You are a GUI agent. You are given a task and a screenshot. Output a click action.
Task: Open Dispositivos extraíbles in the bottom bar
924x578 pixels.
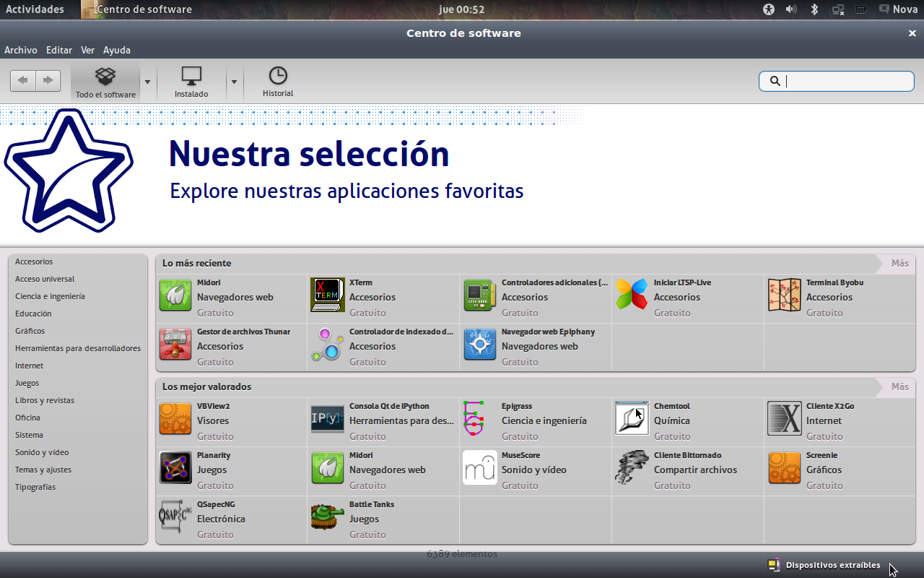tap(824, 565)
